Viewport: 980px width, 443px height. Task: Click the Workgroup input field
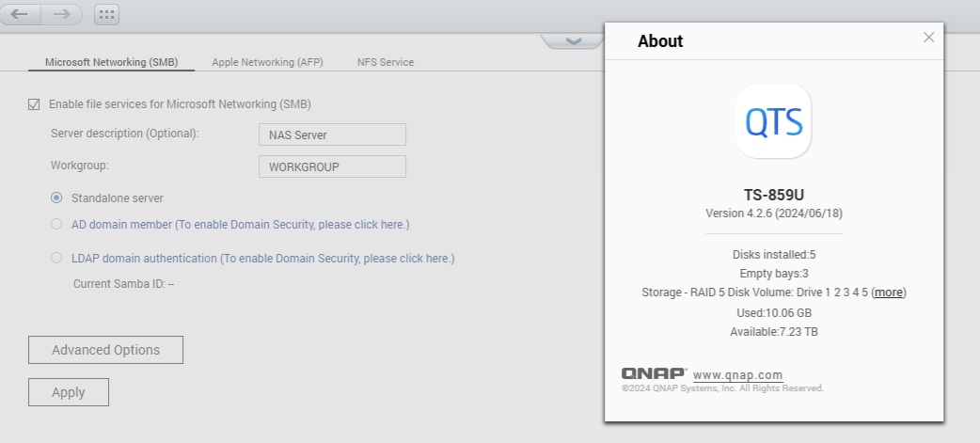click(333, 166)
